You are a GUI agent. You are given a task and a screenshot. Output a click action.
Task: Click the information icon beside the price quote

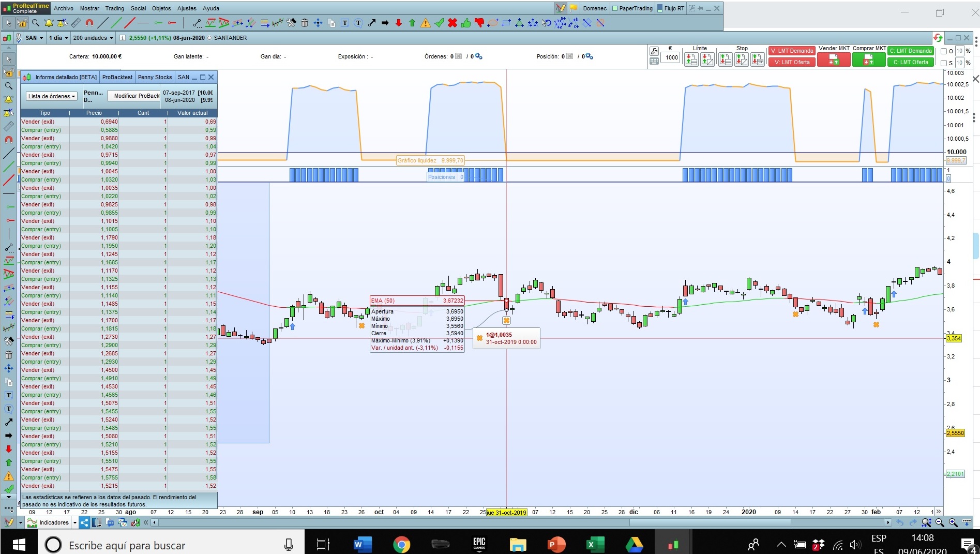pyautogui.click(x=123, y=38)
